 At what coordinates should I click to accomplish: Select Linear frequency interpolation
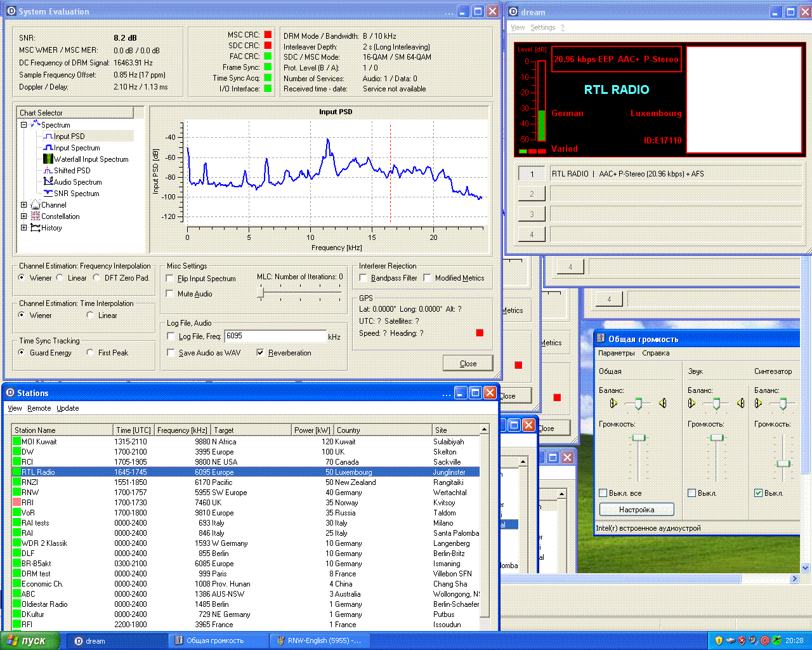(60, 277)
